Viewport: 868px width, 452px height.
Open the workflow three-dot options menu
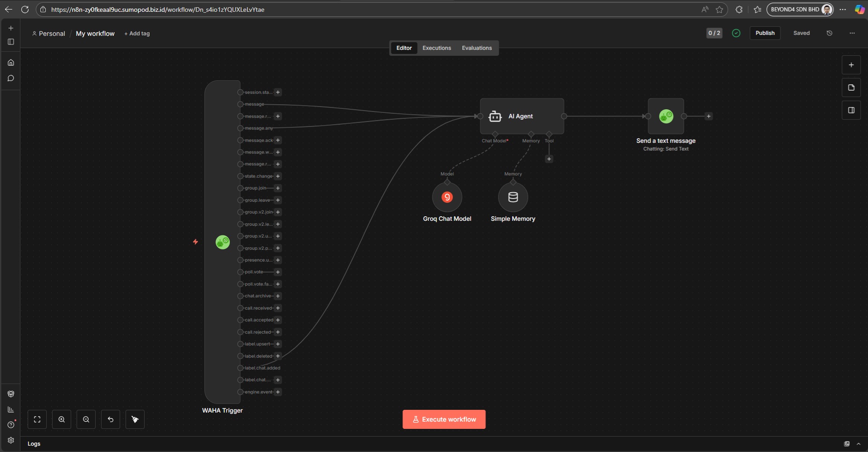(852, 33)
